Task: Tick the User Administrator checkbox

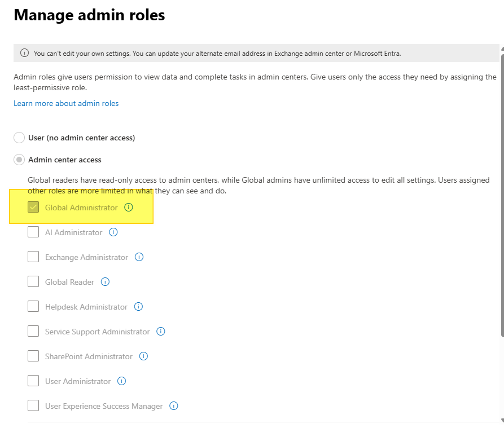Action: [33, 381]
